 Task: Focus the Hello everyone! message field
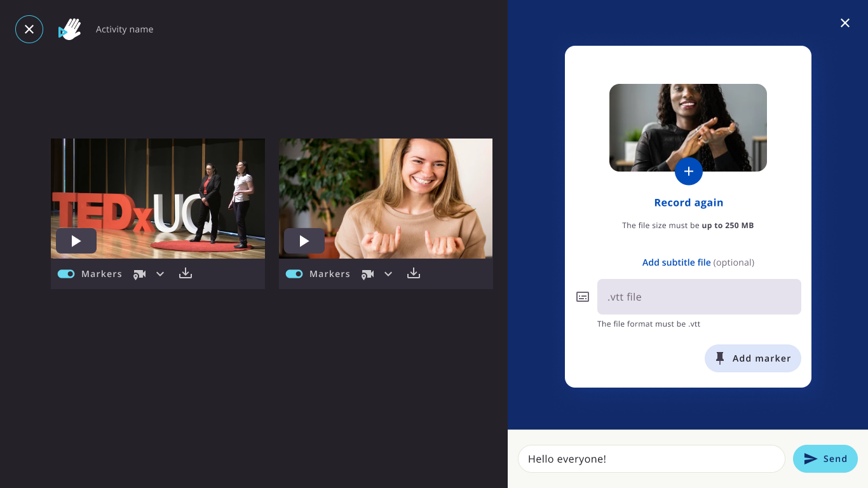point(651,459)
